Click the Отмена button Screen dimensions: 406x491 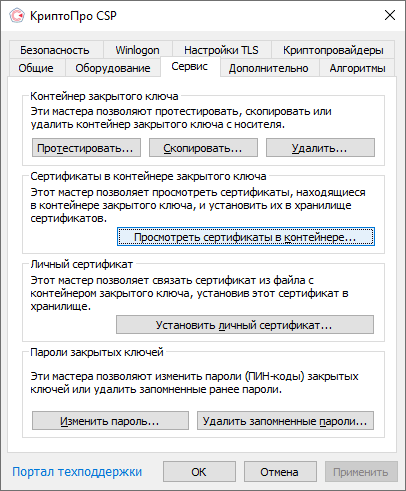tap(280, 472)
